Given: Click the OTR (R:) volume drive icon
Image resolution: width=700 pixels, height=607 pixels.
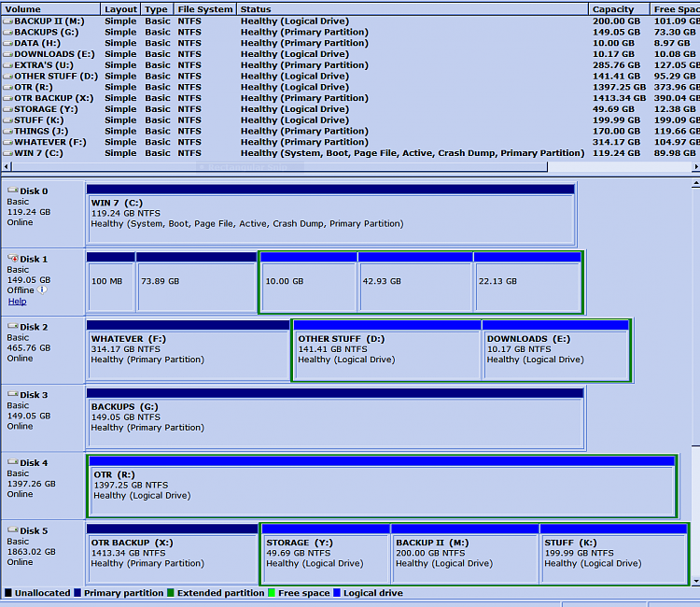Looking at the screenshot, I should (x=7, y=87).
